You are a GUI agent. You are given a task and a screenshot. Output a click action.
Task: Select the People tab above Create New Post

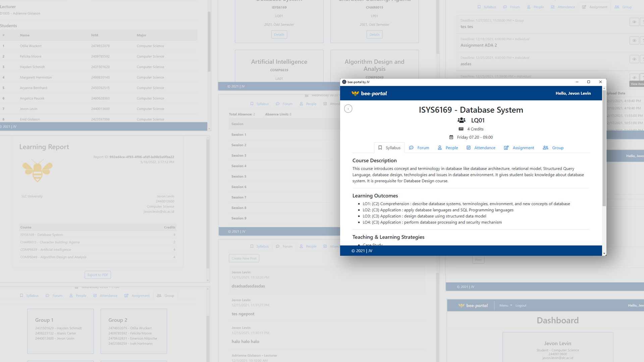(x=308, y=246)
